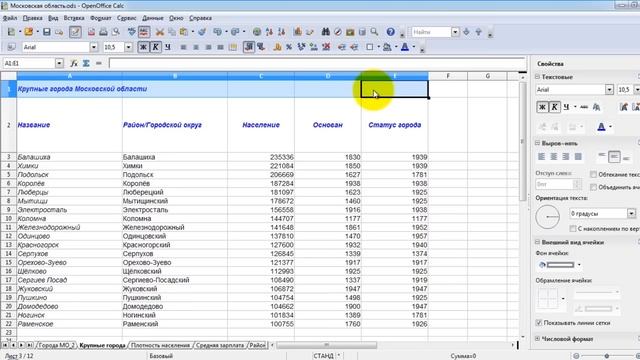Toggle Italic in the formatting toolbar

tap(155, 47)
